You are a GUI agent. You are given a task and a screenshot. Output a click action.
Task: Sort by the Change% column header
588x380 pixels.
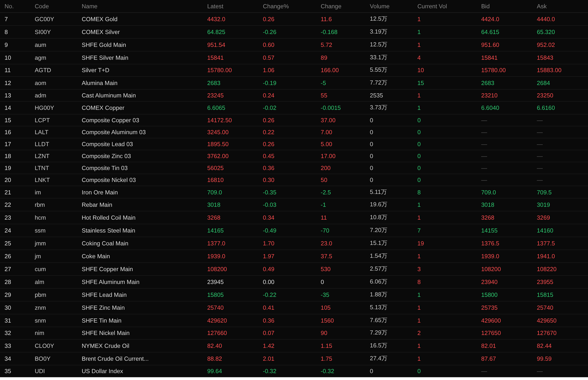point(275,6)
